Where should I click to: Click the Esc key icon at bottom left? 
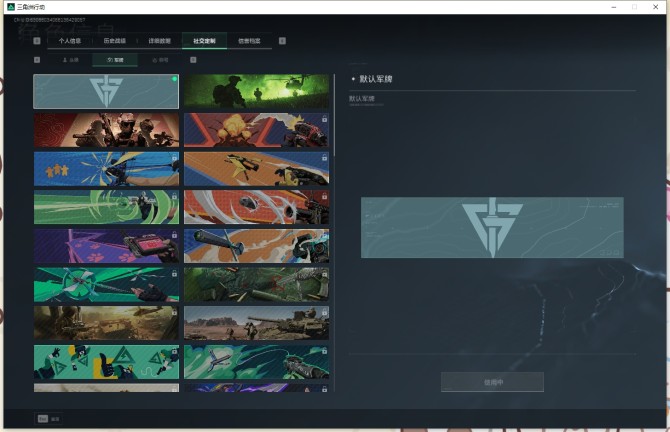point(43,419)
